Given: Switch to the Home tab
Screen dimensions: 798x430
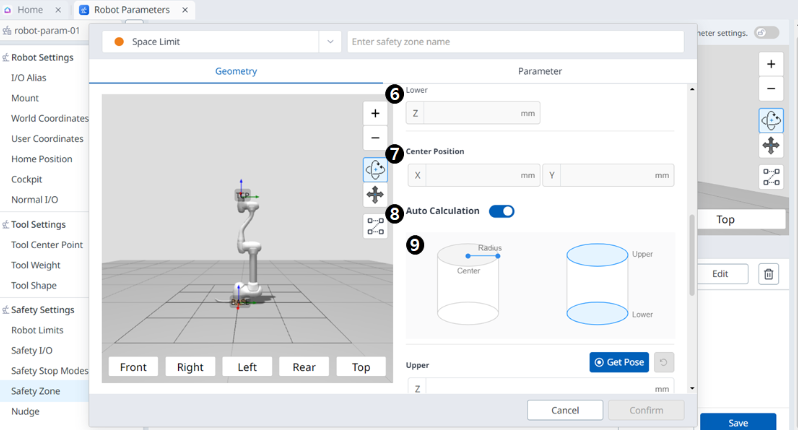Looking at the screenshot, I should (30, 10).
